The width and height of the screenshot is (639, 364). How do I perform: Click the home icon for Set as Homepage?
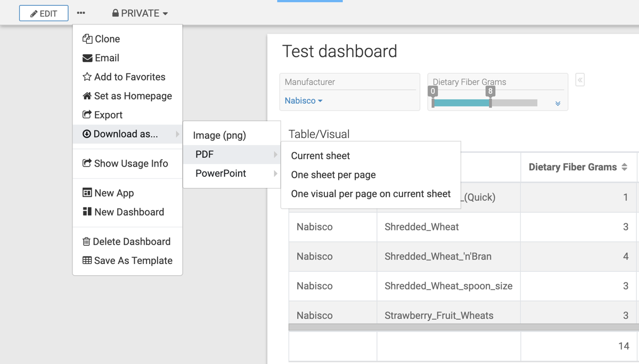pos(87,96)
